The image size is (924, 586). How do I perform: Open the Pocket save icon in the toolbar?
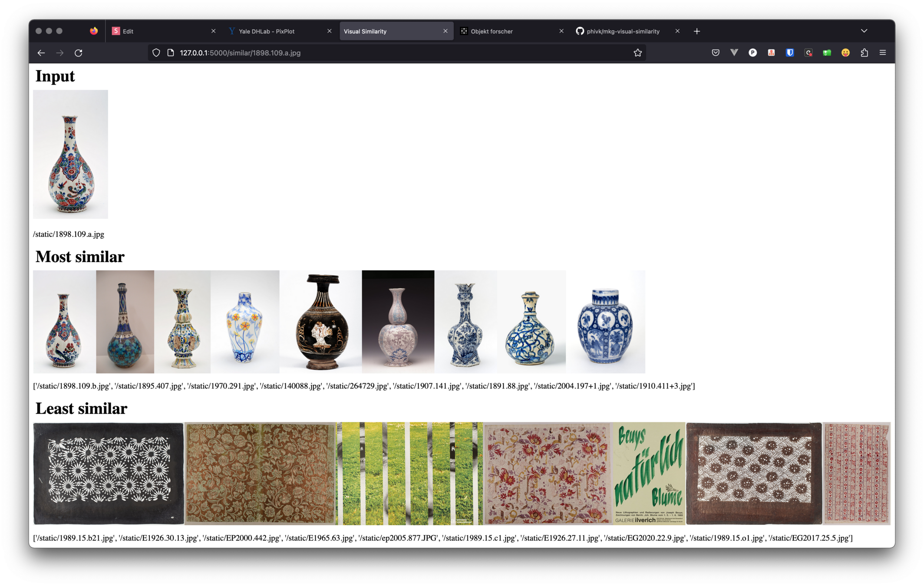click(715, 53)
